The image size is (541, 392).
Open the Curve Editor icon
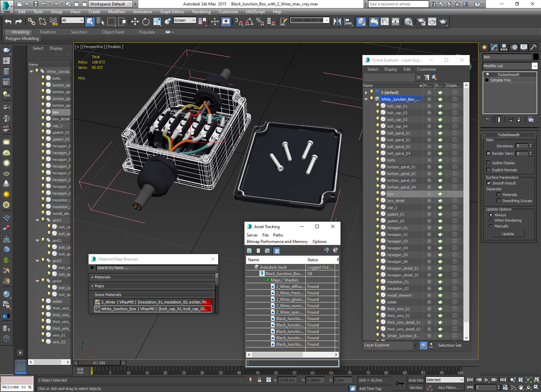(x=385, y=22)
